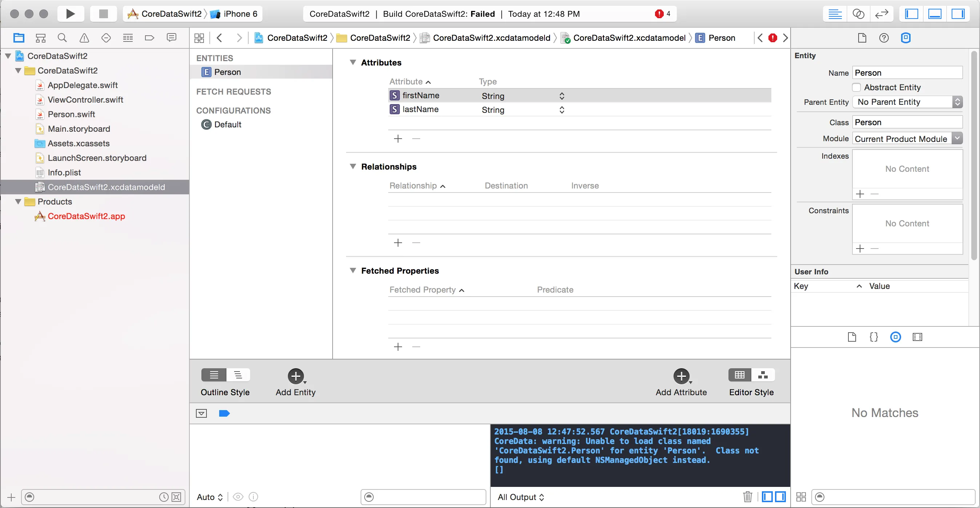Clear console with the trash icon
Image resolution: width=980 pixels, height=508 pixels.
747,497
